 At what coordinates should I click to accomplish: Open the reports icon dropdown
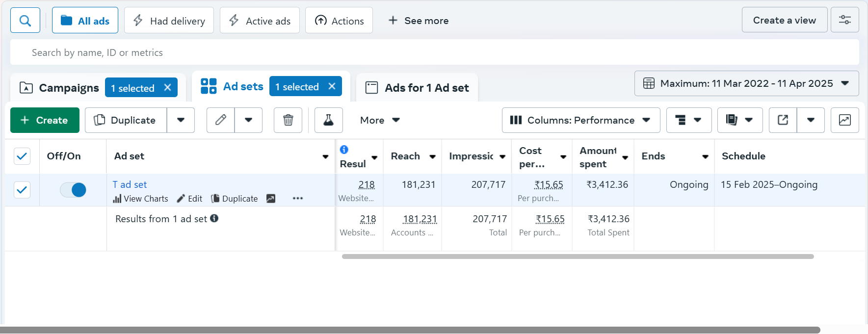(x=739, y=120)
